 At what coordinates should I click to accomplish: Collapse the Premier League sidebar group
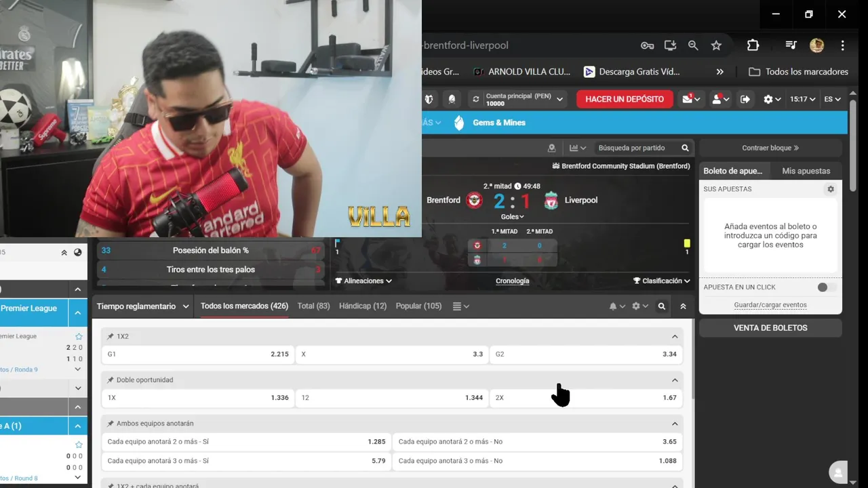pos(78,313)
